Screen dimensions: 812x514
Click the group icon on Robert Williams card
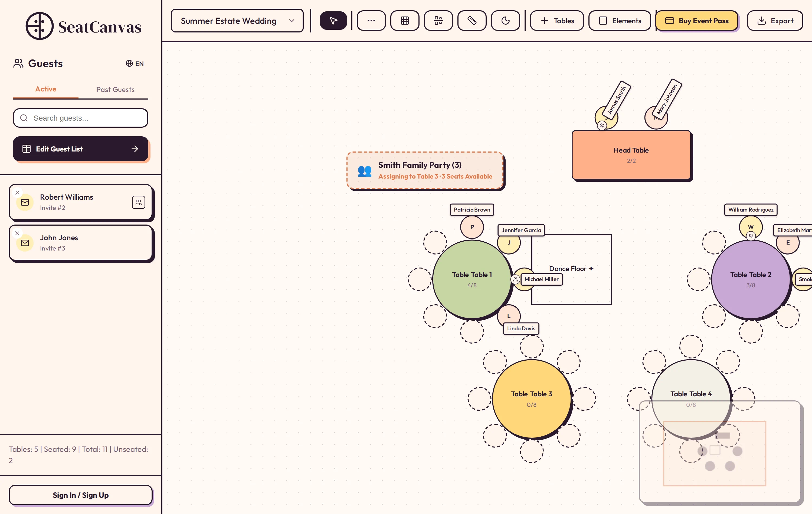coord(138,202)
